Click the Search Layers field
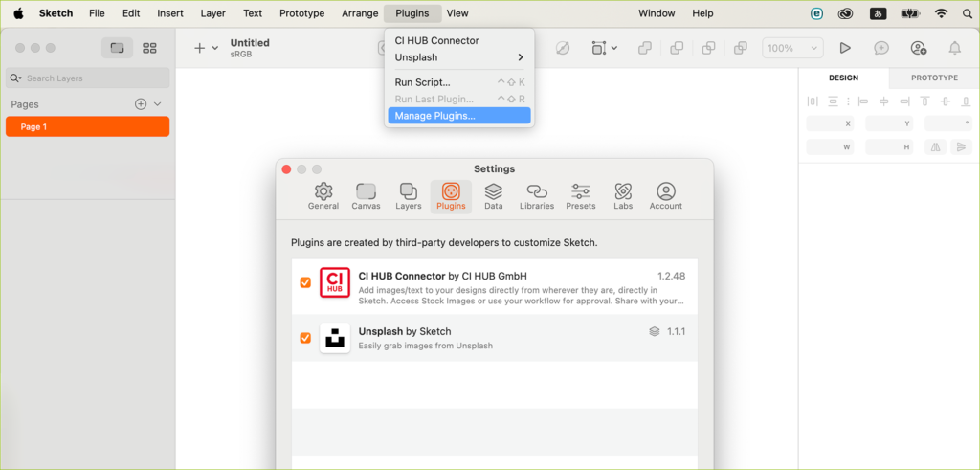This screenshot has width=980, height=470. 87,78
